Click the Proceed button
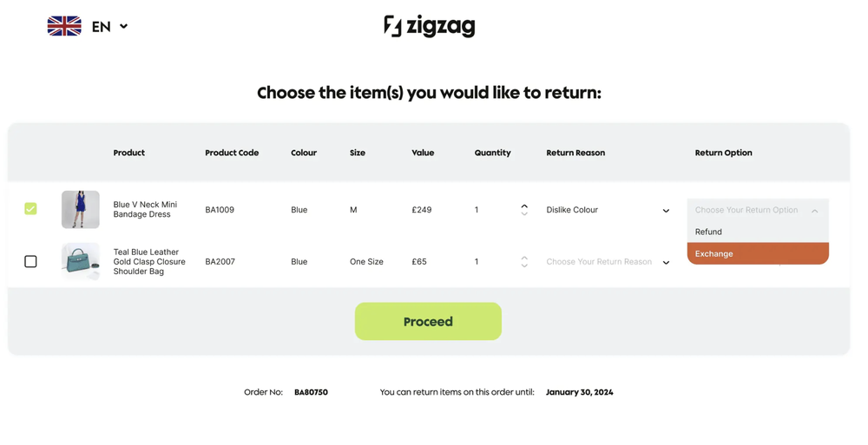This screenshot has width=868, height=445. click(428, 321)
